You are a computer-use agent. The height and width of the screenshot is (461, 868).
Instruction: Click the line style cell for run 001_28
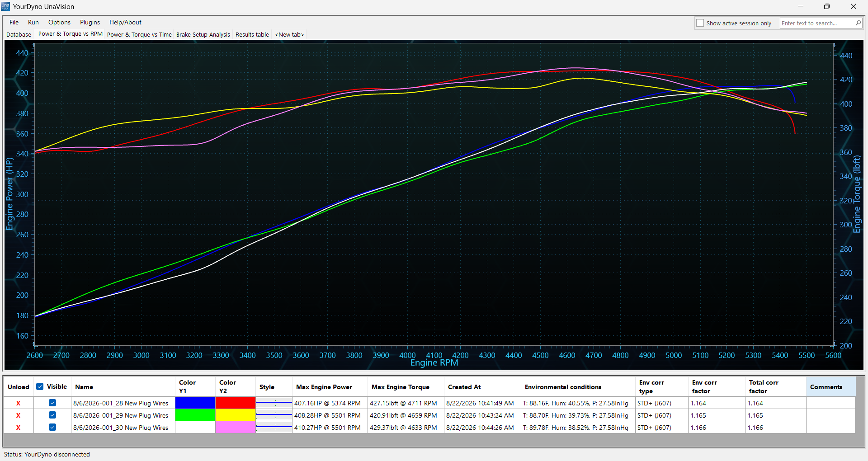point(274,403)
